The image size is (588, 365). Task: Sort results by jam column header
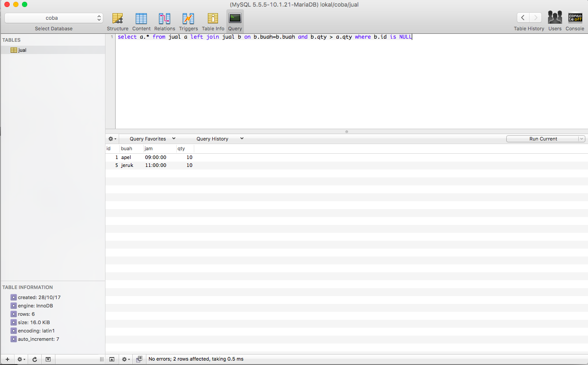pyautogui.click(x=160, y=148)
